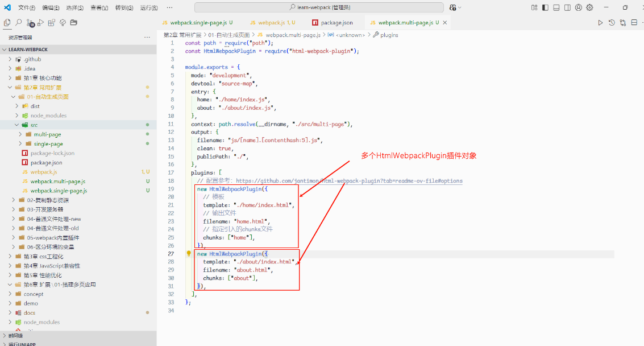Open the Source Control view icon
Image resolution: width=644 pixels, height=346 pixels.
tap(30, 23)
